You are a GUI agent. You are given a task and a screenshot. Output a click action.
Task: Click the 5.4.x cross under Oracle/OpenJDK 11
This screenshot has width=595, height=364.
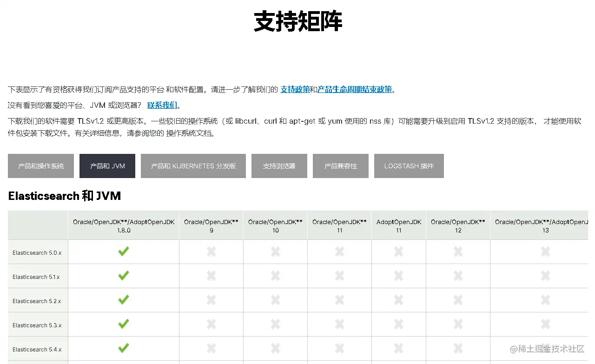click(339, 348)
